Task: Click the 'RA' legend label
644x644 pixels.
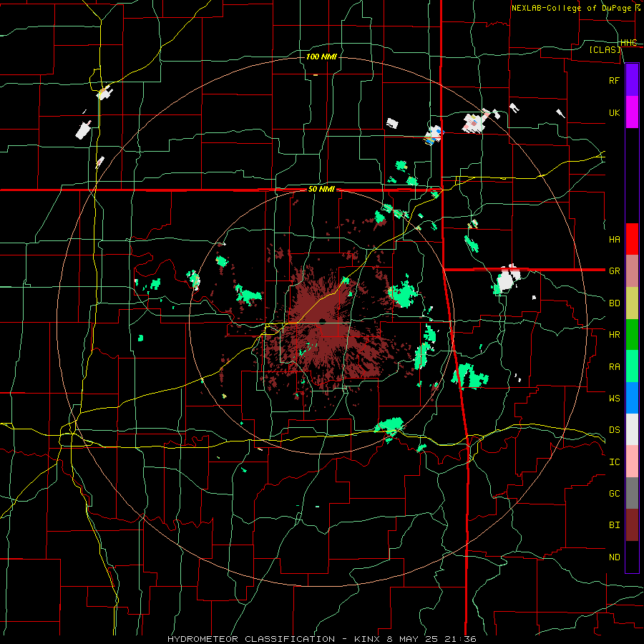Action: [614, 367]
